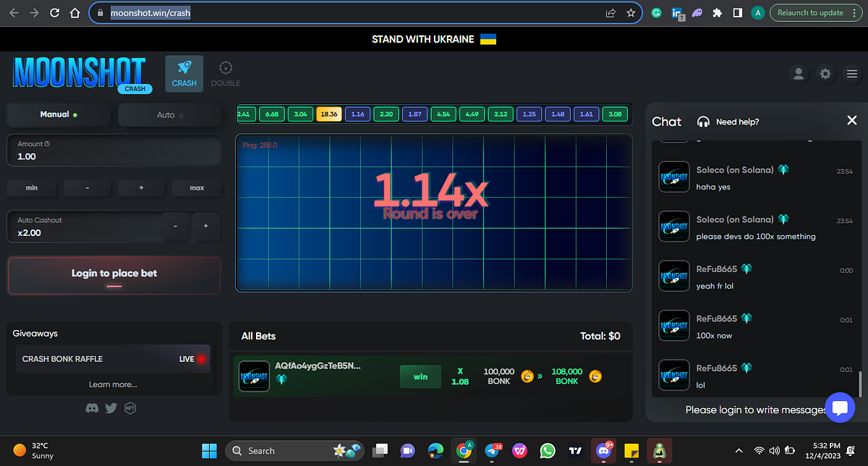The image size is (868, 466).
Task: Click the chat panel scrollbar
Action: [x=860, y=384]
